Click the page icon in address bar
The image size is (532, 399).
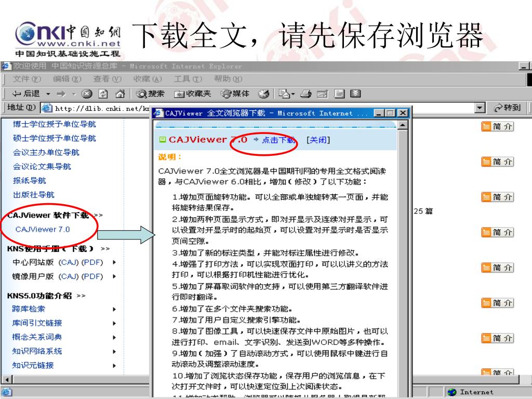[x=47, y=108]
